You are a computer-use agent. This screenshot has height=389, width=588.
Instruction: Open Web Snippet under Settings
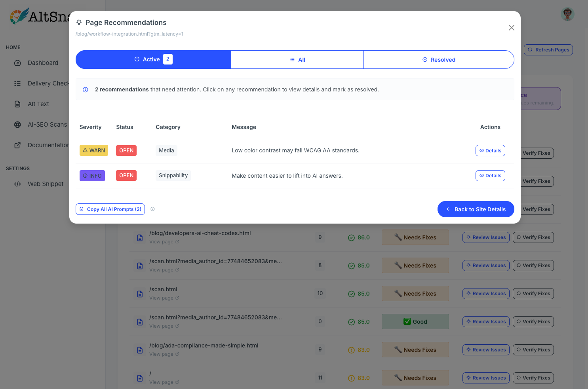pos(46,184)
